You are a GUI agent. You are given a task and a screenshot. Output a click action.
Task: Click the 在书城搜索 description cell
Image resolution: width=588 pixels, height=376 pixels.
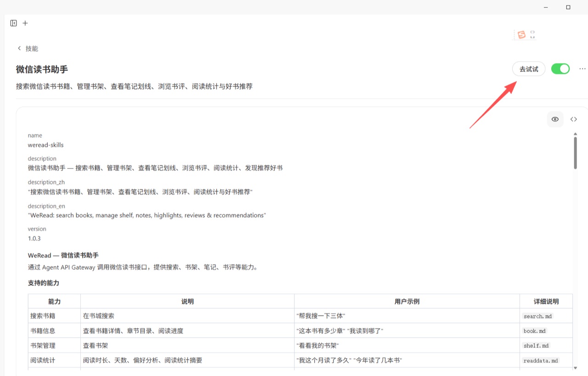point(187,316)
